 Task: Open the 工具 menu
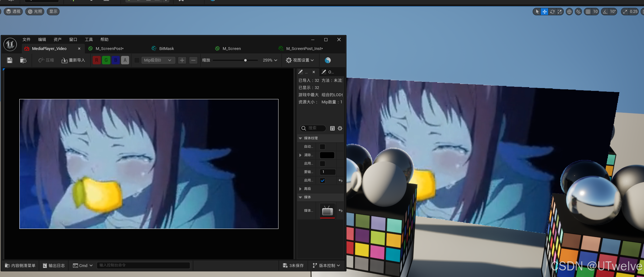tap(89, 40)
